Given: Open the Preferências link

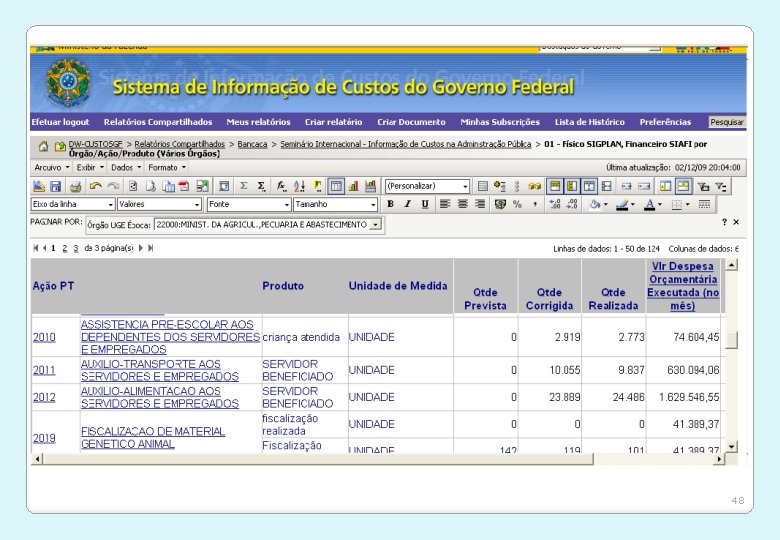Looking at the screenshot, I should (x=665, y=122).
